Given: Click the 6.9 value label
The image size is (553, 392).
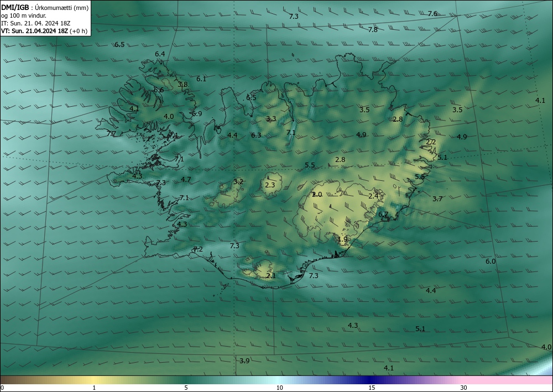Looking at the screenshot, I should point(197,113).
